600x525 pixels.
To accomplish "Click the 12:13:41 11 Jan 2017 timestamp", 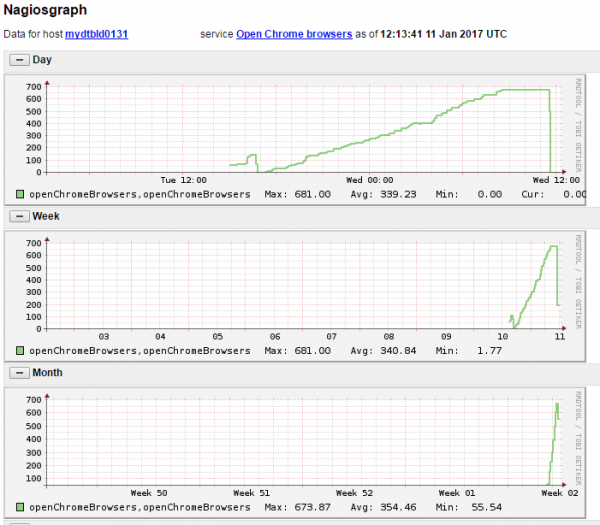I will (x=443, y=34).
